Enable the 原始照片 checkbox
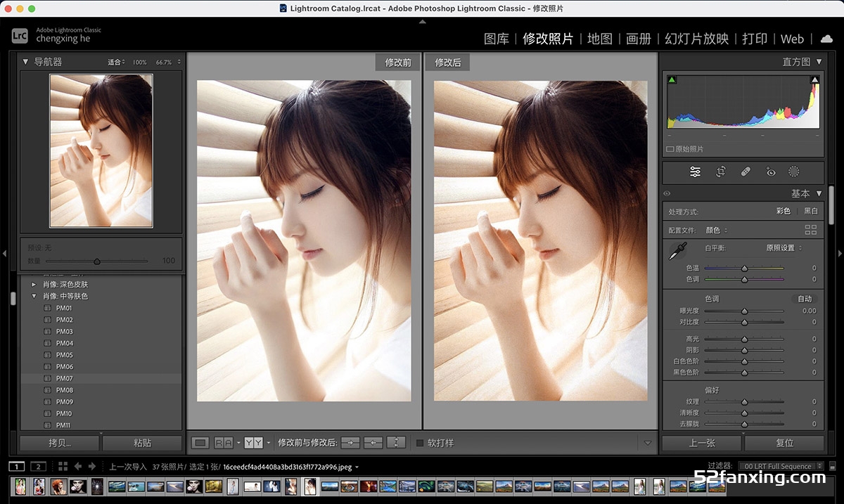The width and height of the screenshot is (844, 504). [670, 149]
